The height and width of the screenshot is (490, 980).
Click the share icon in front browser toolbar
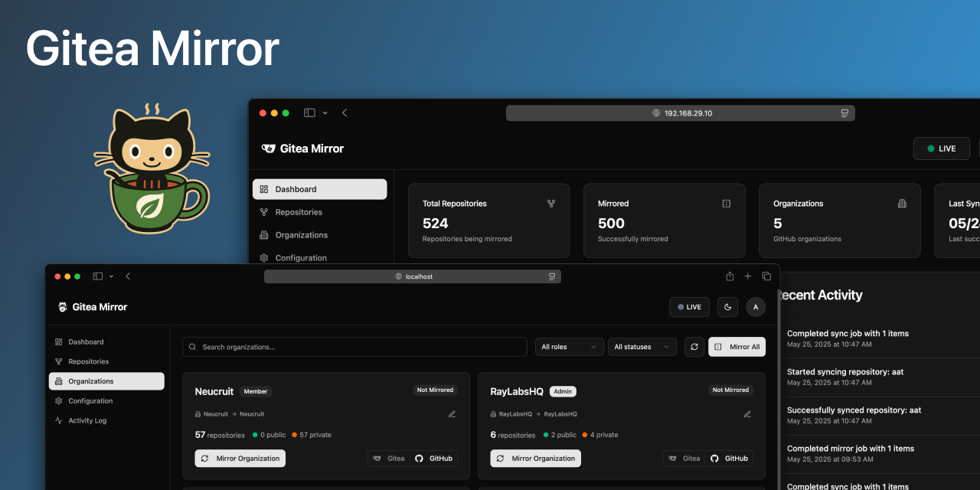[730, 276]
